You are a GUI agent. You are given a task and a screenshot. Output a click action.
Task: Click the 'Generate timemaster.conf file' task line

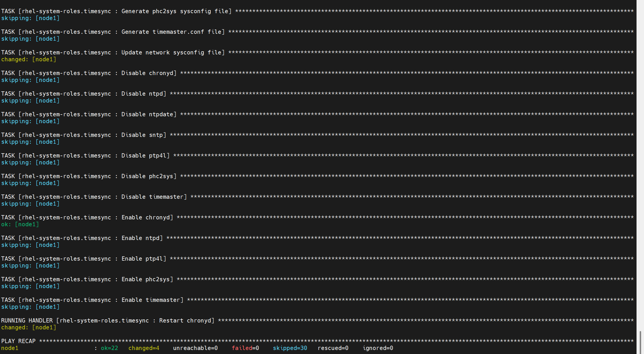click(318, 32)
